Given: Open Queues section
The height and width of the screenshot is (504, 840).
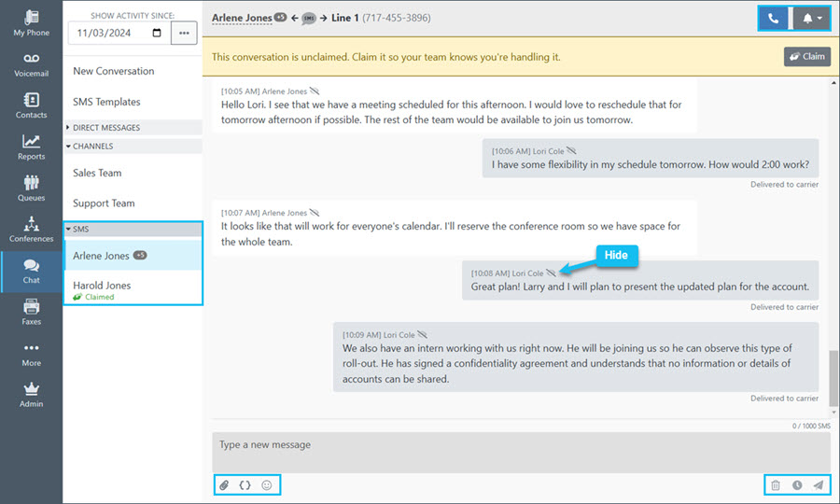Looking at the screenshot, I should [31, 189].
